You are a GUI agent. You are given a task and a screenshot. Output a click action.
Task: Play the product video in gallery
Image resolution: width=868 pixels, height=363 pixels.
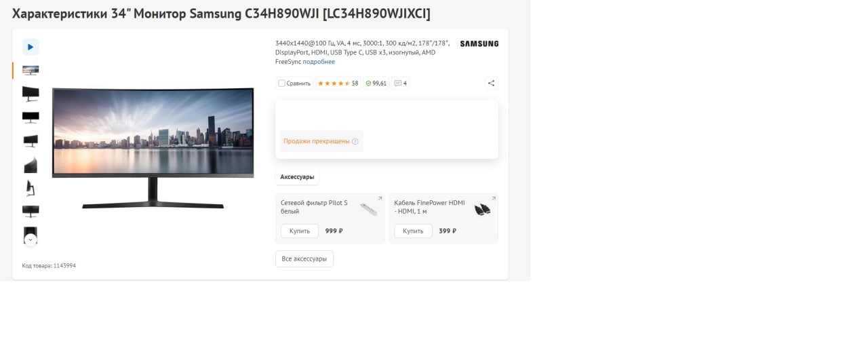point(31,47)
